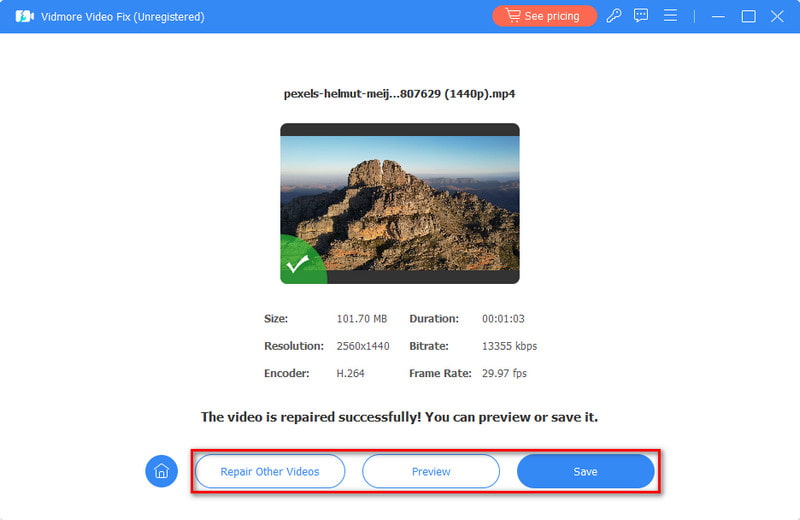Minimize the Vidmore window
Viewport: 800px width, 520px height.
(718, 16)
